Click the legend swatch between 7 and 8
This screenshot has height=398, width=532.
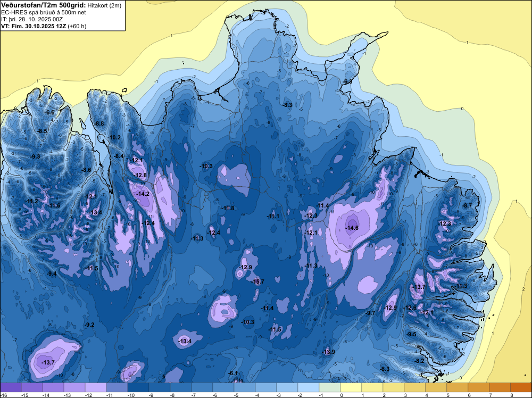point(500,387)
